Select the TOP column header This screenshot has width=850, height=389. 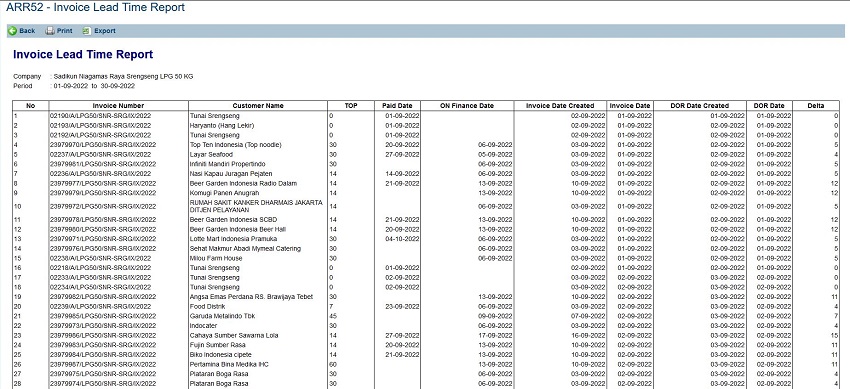tap(351, 106)
